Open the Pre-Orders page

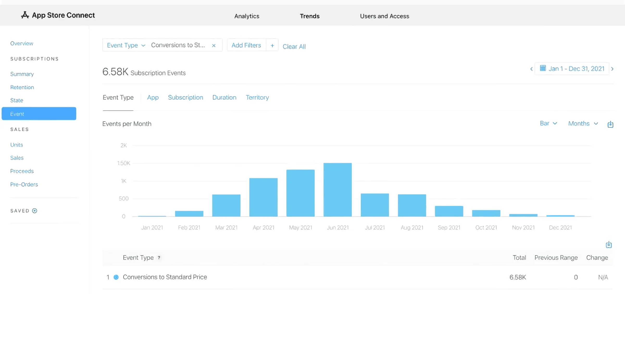[24, 184]
